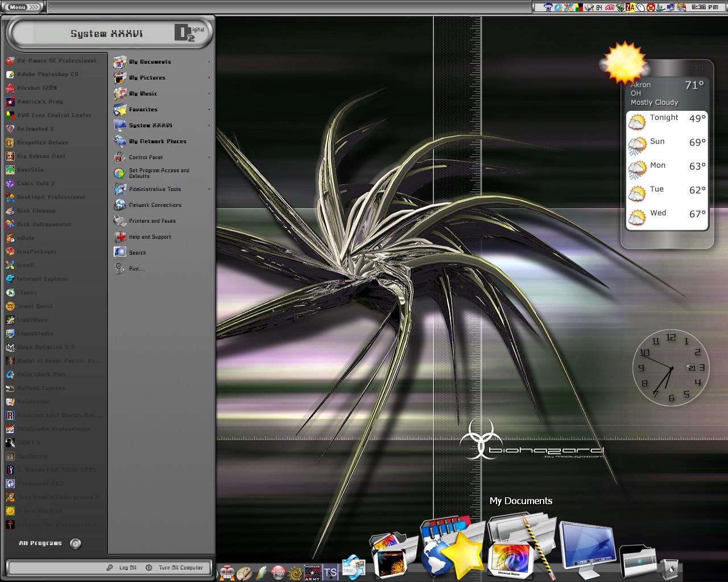Click the Turn Off Computer button
This screenshot has width=728, height=582.
point(175,567)
